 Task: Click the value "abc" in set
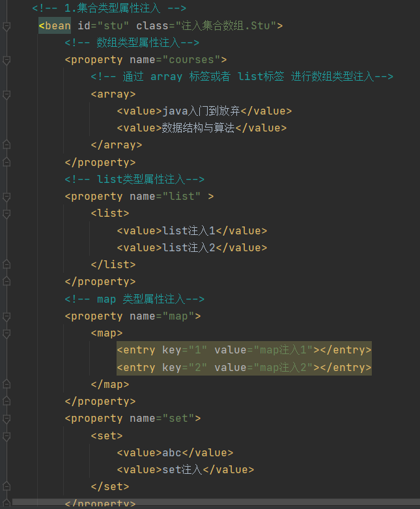coord(171,453)
